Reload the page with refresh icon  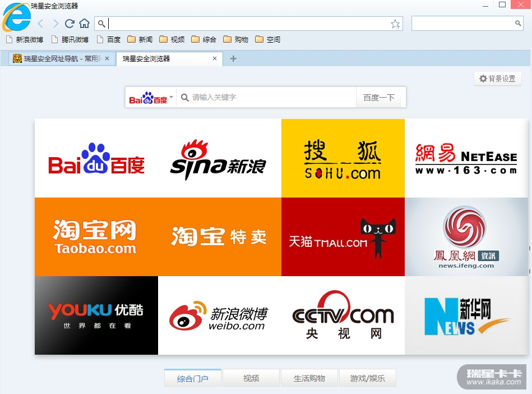coord(70,24)
